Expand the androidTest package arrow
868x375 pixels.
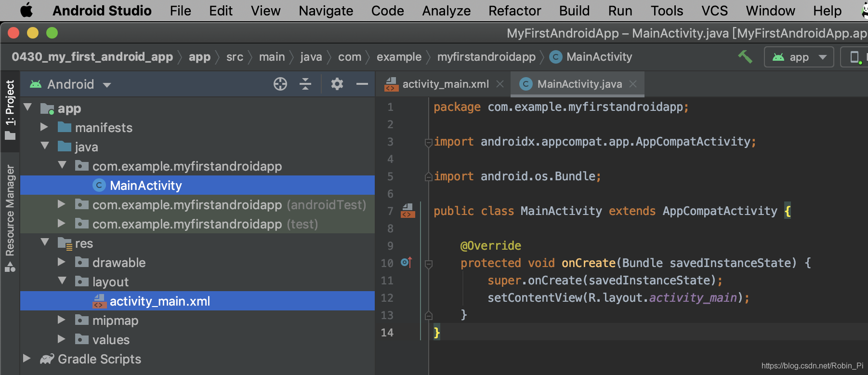(x=62, y=204)
